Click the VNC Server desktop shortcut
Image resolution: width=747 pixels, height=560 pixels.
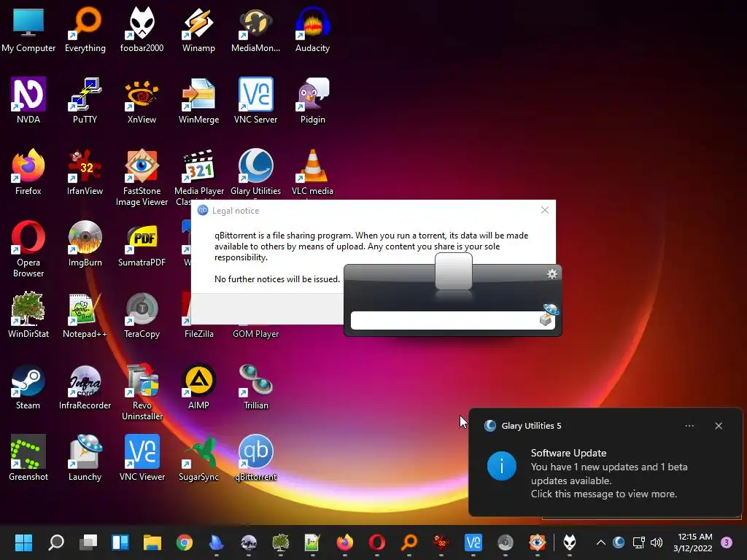tap(255, 100)
